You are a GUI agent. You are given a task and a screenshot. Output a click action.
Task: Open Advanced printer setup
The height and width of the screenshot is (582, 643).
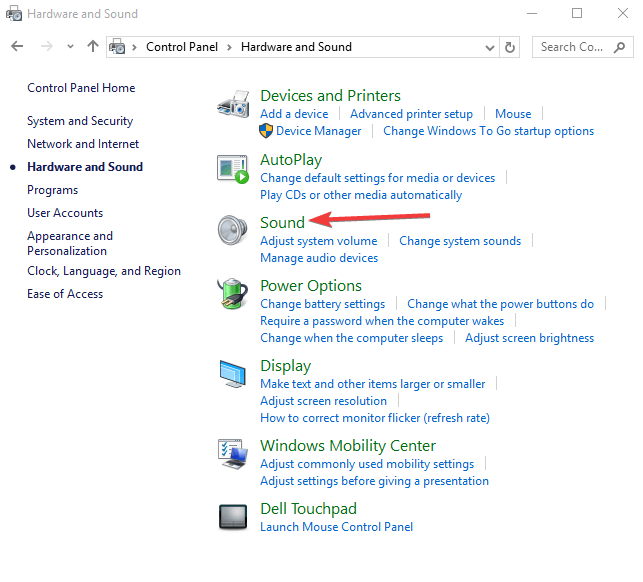pos(411,114)
